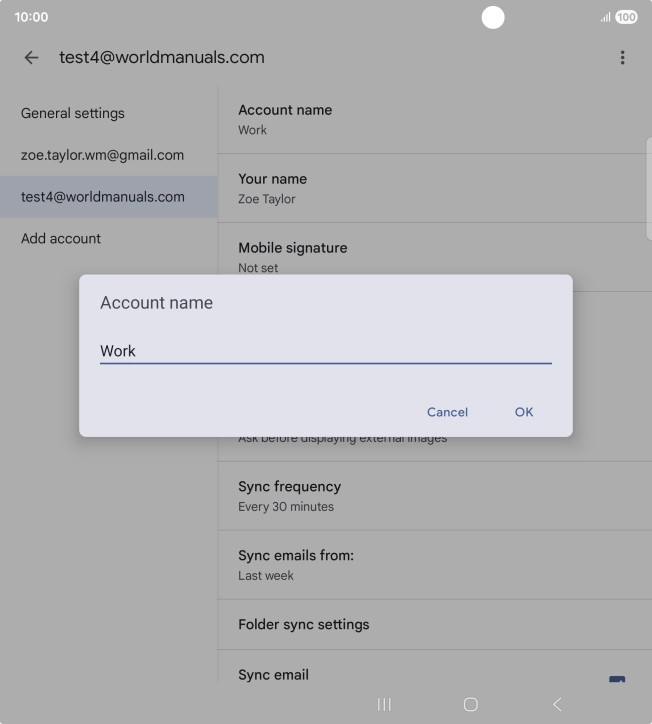
Task: Tap the back arrow beside the email address
Action: point(31,58)
